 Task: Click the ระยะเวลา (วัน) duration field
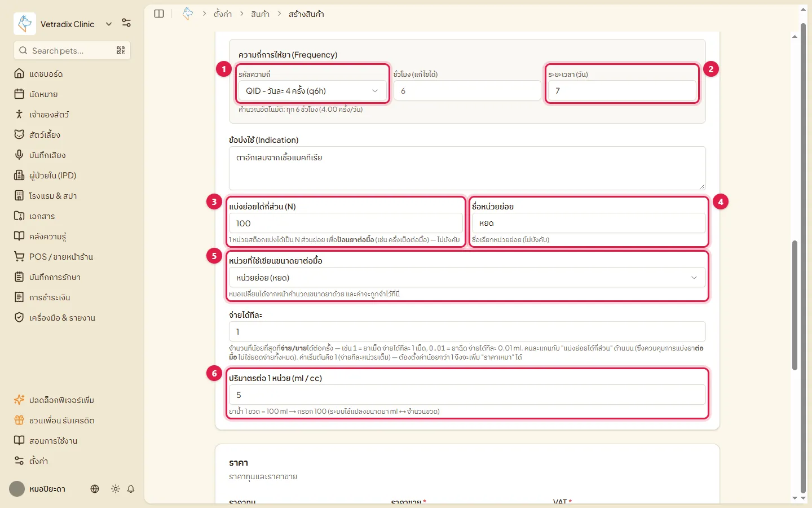coord(623,91)
